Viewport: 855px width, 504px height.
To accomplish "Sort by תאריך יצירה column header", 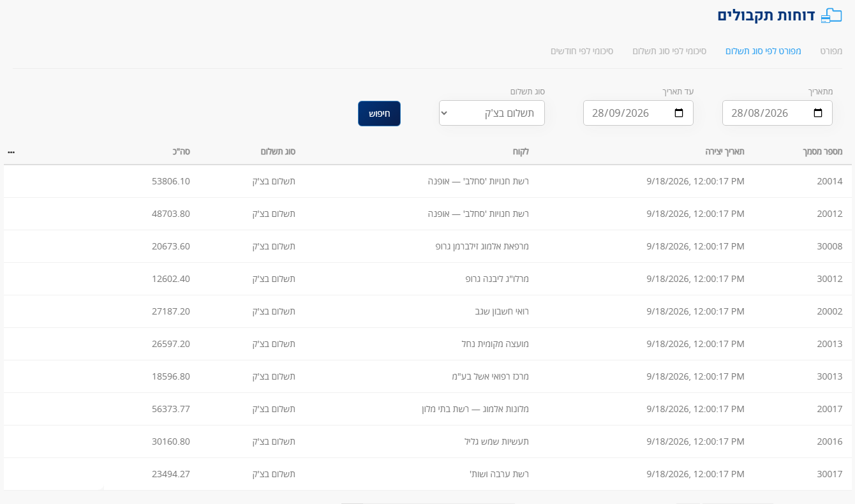I will pyautogui.click(x=725, y=152).
